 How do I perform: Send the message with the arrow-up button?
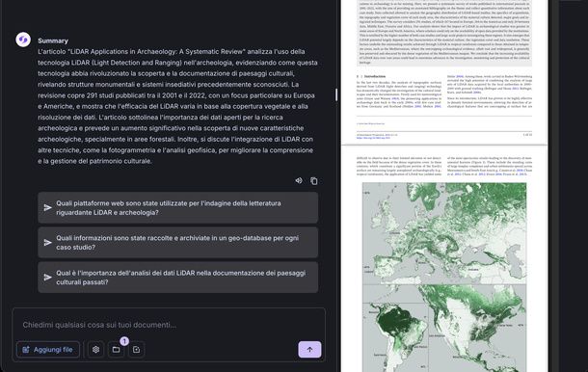pos(309,350)
